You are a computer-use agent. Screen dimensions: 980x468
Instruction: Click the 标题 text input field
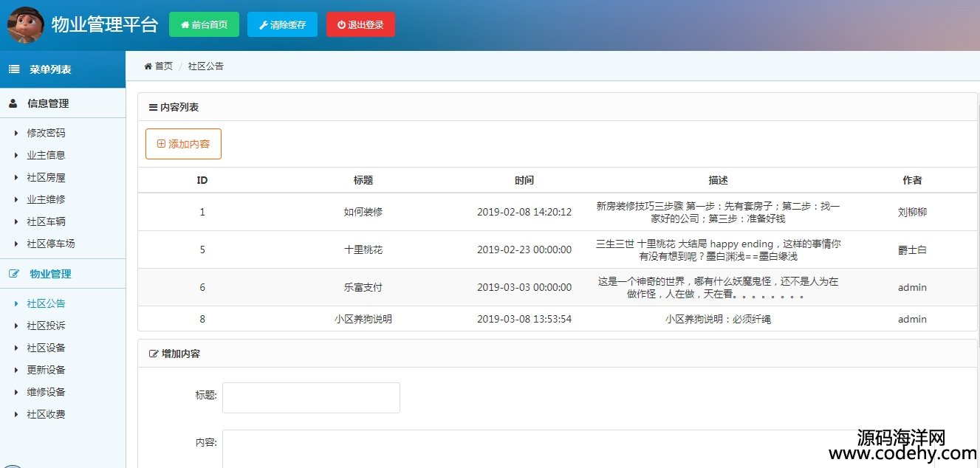coord(311,398)
